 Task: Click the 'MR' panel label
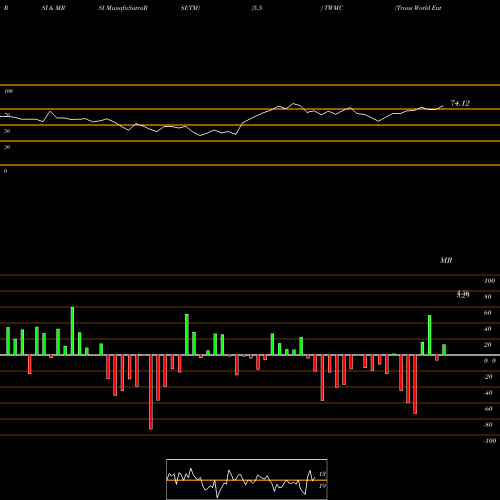click(x=446, y=260)
